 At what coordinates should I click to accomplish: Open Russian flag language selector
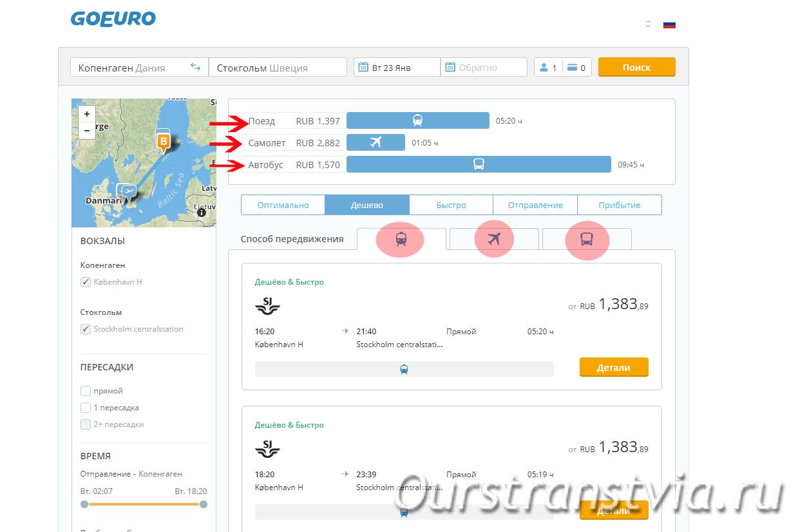point(669,24)
